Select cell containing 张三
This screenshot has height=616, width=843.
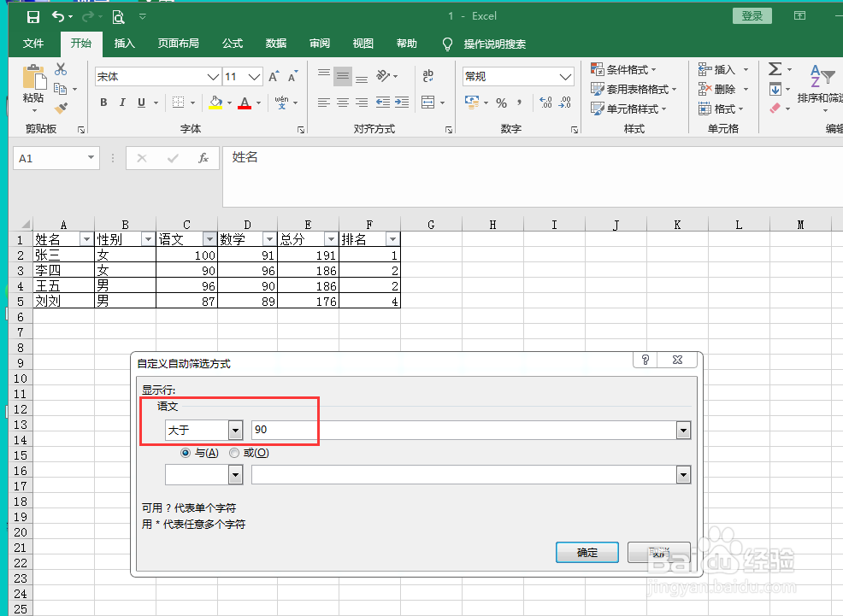[63, 255]
